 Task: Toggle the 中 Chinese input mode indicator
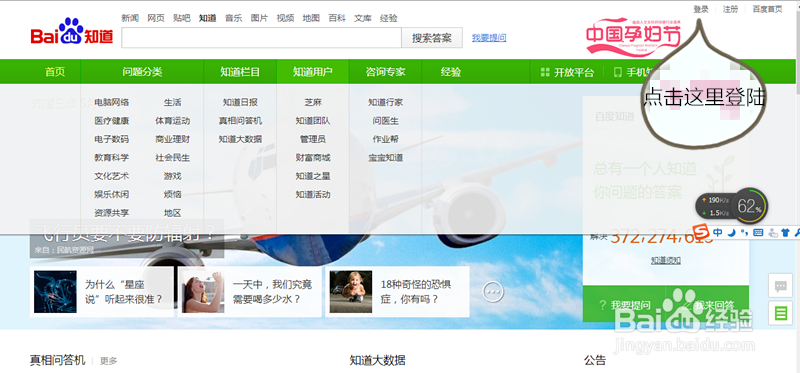coord(718,233)
